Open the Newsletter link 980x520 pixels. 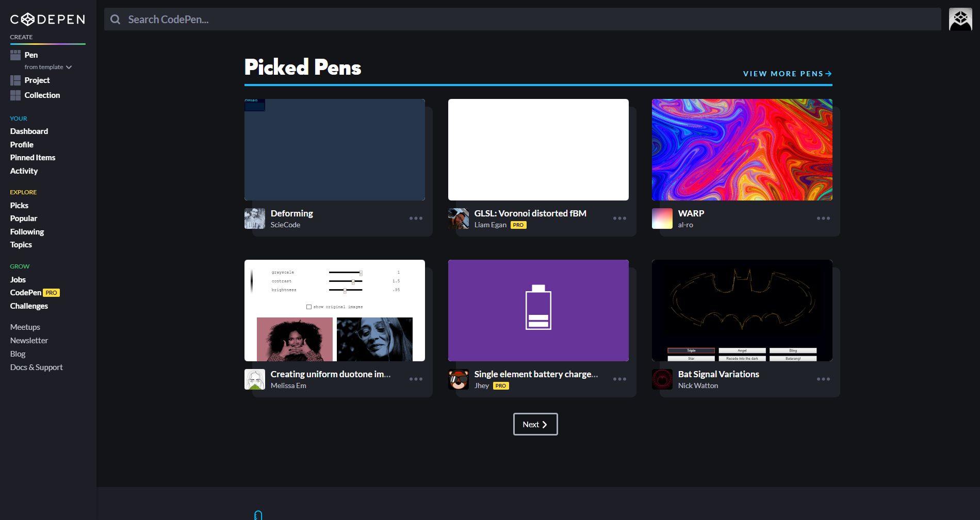(x=29, y=341)
